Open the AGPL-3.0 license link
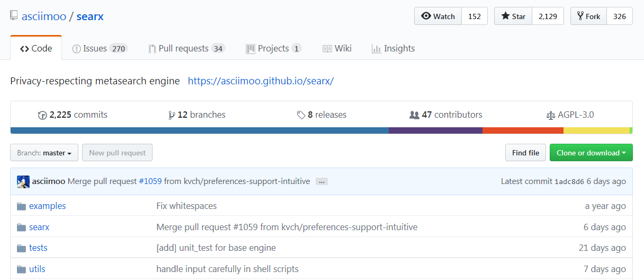The width and height of the screenshot is (644, 280). (x=570, y=115)
